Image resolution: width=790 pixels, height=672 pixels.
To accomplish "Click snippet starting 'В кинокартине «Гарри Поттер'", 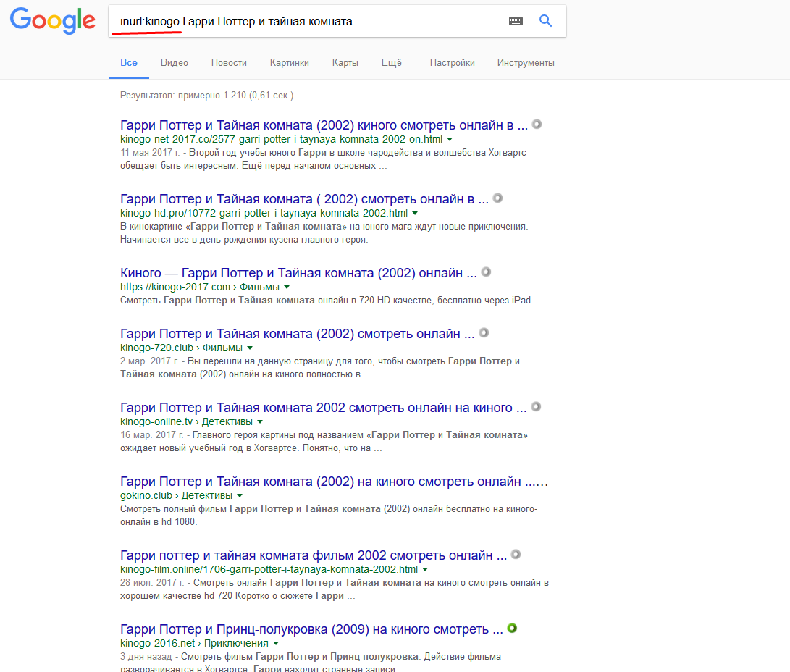I will coord(324,233).
